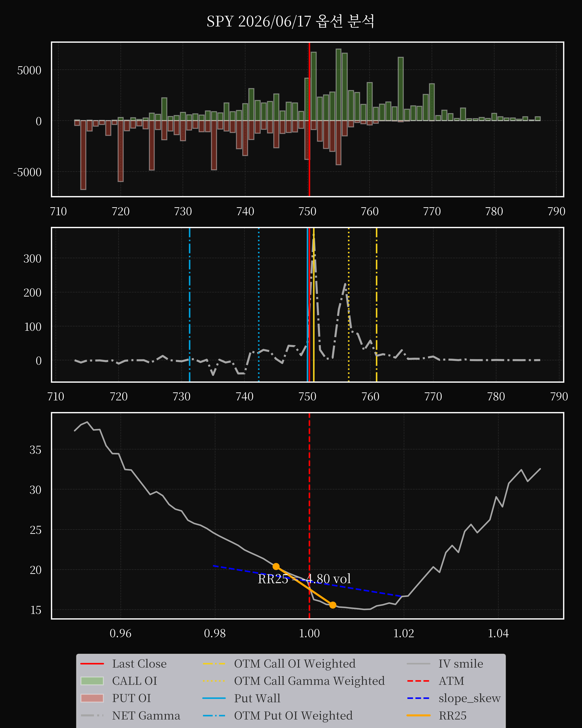This screenshot has width=582, height=728.
Task: Click the 'RR25' legend label
Action: [453, 716]
